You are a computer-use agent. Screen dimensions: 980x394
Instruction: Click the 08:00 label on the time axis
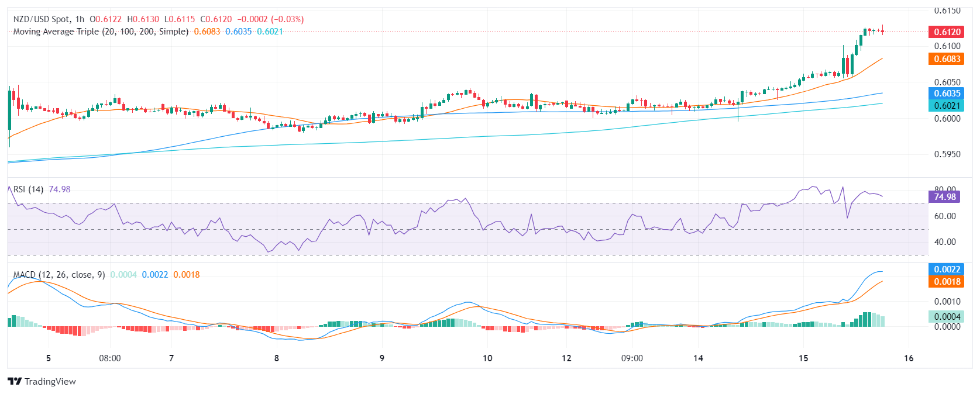pos(110,358)
